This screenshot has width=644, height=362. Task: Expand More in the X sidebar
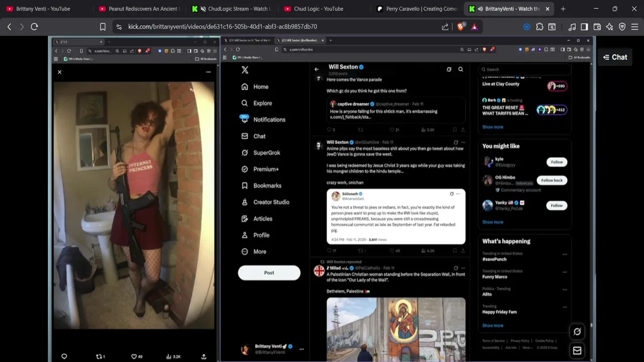254,251
